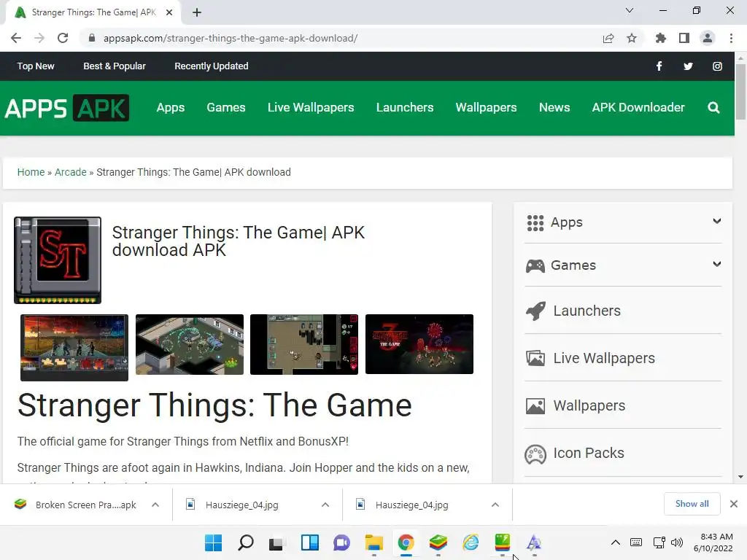Share this page using the share icon
The height and width of the screenshot is (560, 747).
608,38
